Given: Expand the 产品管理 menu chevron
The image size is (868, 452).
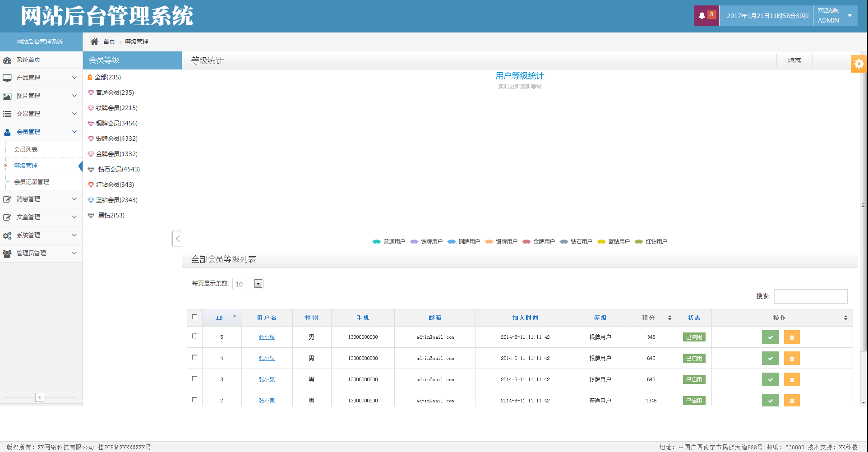Looking at the screenshot, I should click(74, 78).
